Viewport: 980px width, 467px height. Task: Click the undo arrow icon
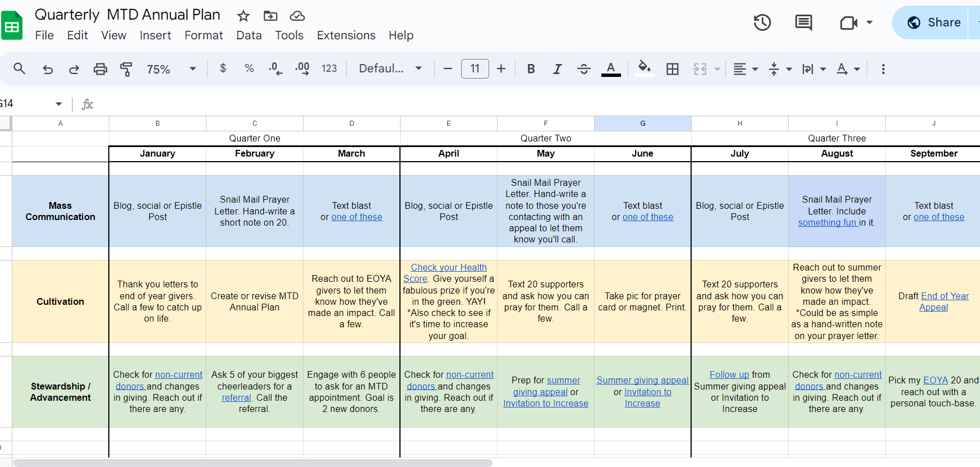coord(48,69)
